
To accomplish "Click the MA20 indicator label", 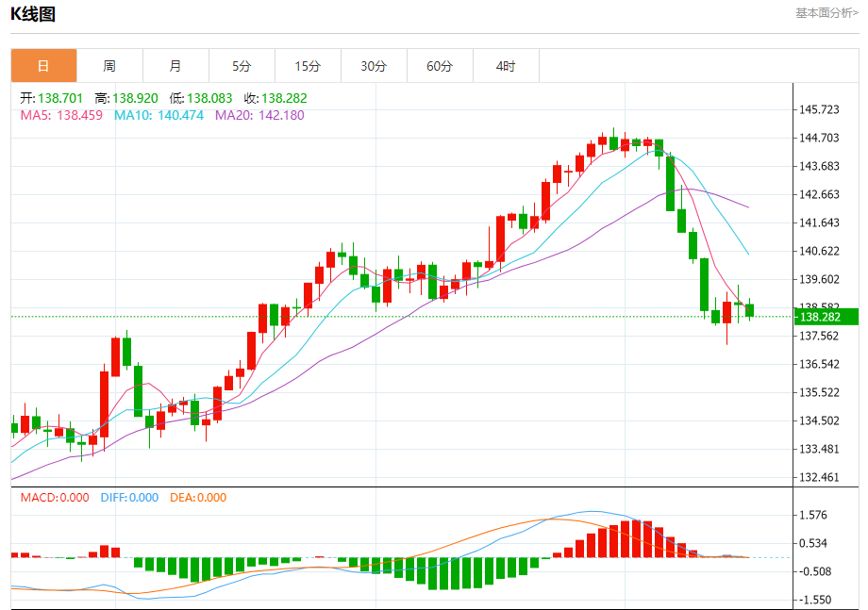I will click(x=259, y=115).
